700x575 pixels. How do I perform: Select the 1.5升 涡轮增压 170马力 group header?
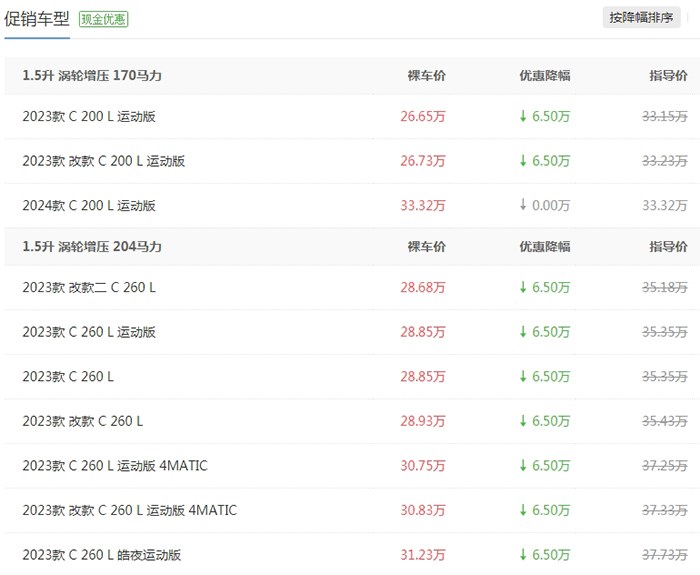tap(92, 76)
